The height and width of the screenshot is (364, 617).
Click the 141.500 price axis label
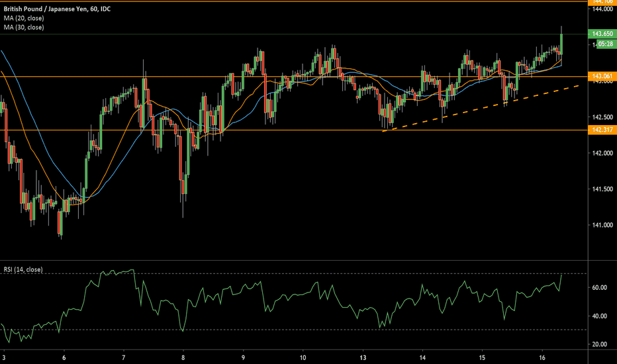tap(602, 190)
